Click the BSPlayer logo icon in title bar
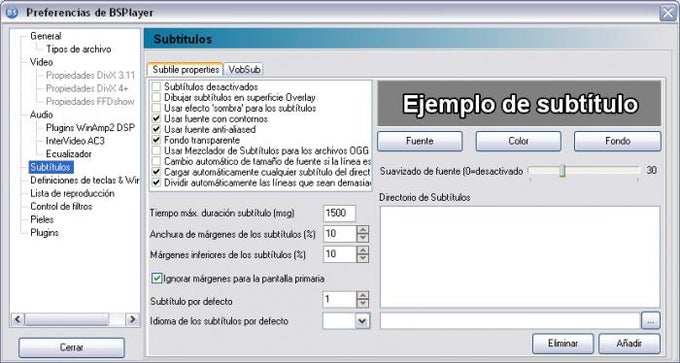Image resolution: width=680 pixels, height=363 pixels. coord(12,13)
